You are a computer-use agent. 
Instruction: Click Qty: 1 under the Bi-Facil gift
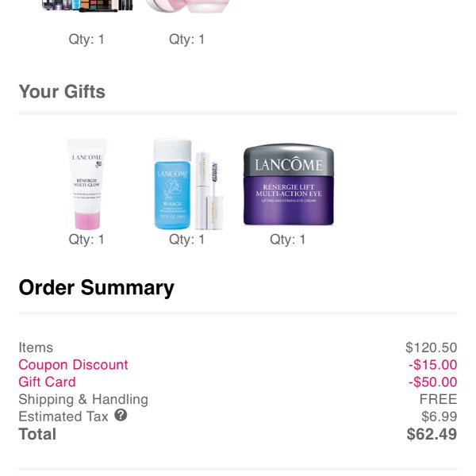point(187,240)
